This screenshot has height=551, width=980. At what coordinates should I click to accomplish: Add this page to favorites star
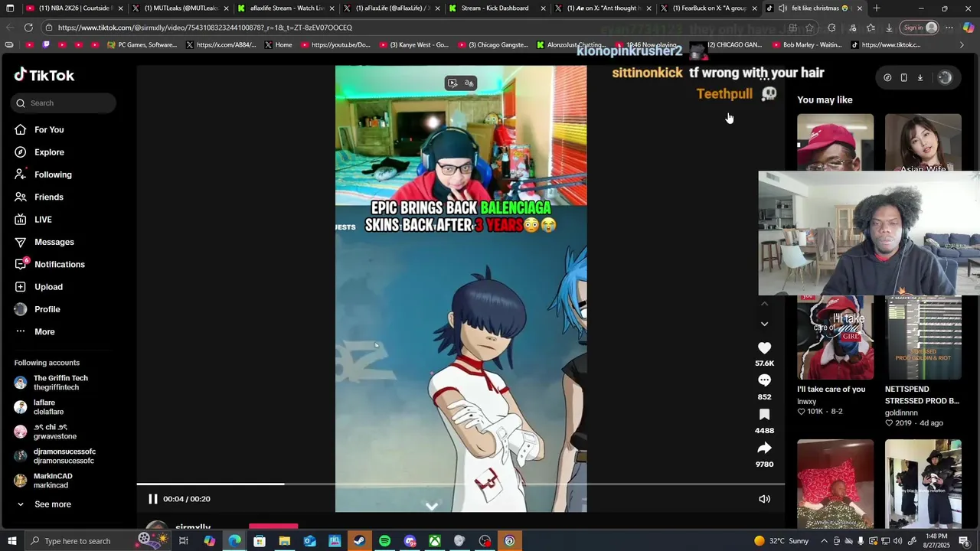coord(809,28)
